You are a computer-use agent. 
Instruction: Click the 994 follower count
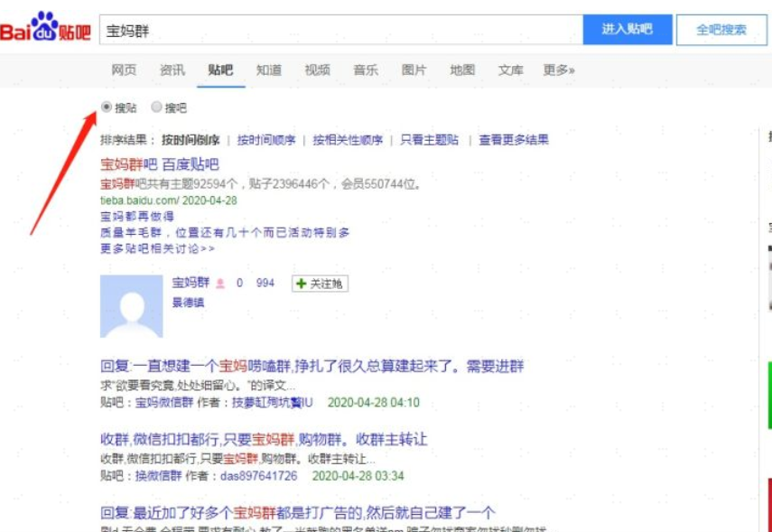[x=265, y=283]
